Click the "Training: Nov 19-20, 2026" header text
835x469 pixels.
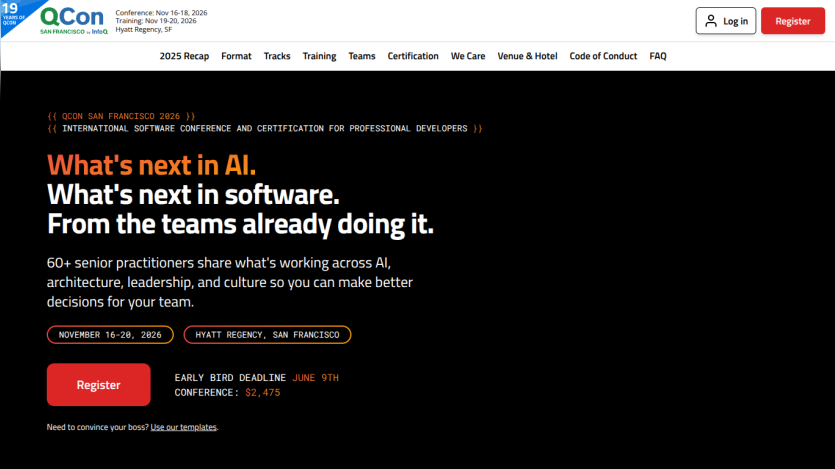[156, 21]
